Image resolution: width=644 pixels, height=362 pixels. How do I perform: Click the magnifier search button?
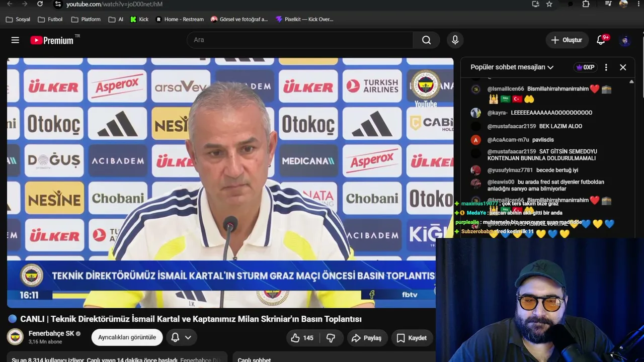point(427,40)
